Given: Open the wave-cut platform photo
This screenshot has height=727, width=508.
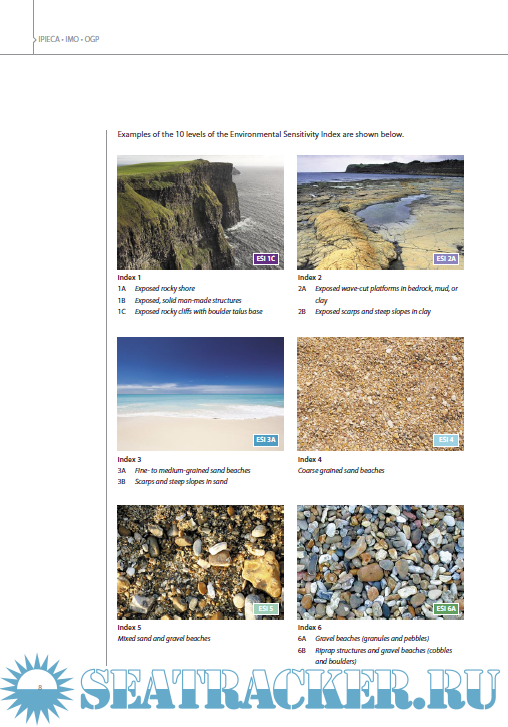Looking at the screenshot, I should [x=381, y=212].
